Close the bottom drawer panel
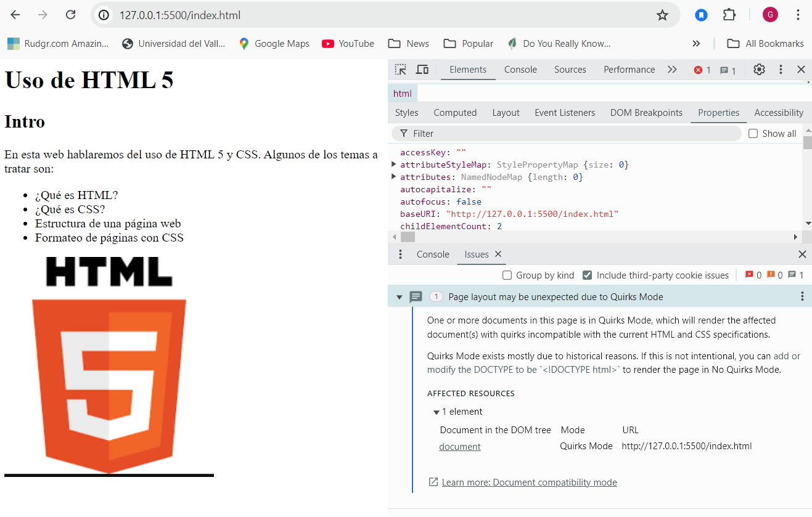 (x=802, y=254)
